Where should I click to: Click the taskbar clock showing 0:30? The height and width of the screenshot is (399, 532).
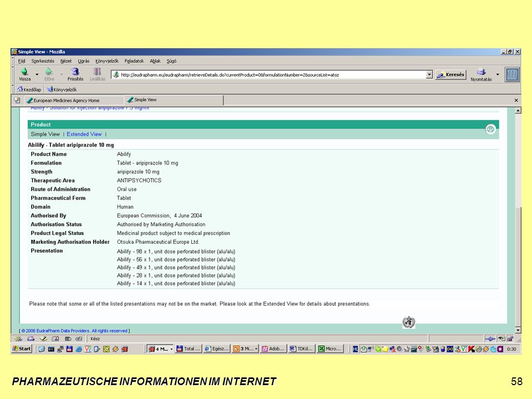click(x=511, y=349)
